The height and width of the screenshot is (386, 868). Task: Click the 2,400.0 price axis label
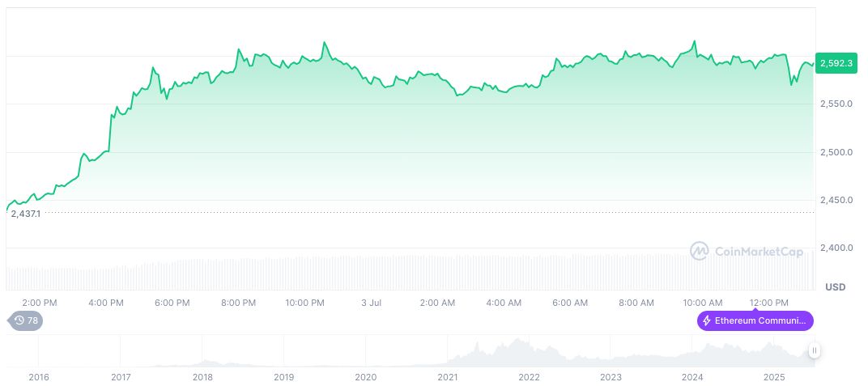(x=836, y=248)
